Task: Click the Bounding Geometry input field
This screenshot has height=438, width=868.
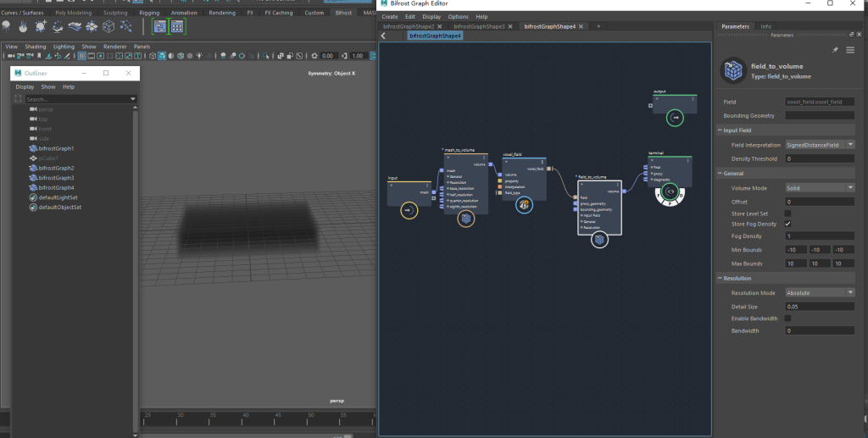Action: [820, 115]
